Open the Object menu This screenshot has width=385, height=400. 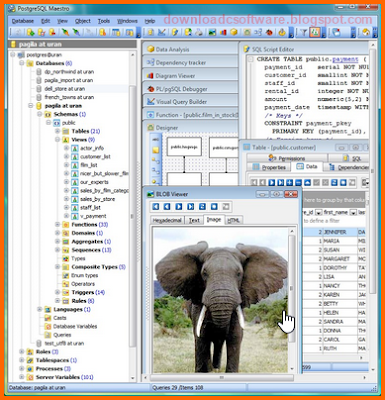coord(83,21)
